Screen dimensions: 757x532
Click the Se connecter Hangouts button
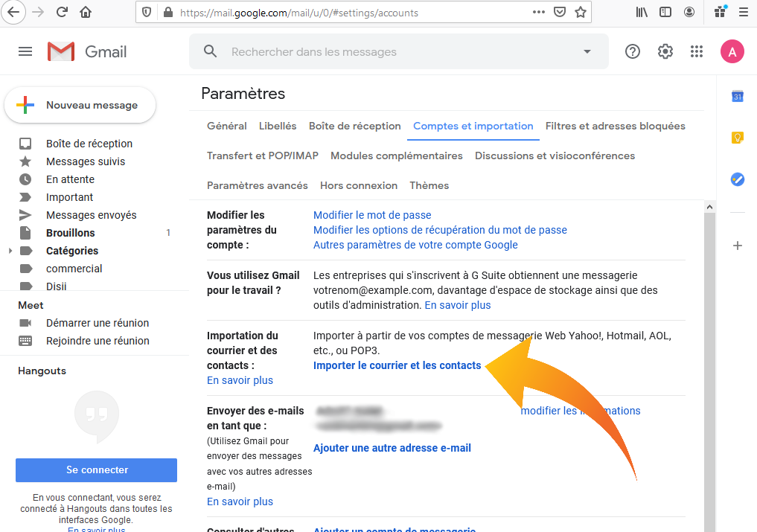click(96, 470)
